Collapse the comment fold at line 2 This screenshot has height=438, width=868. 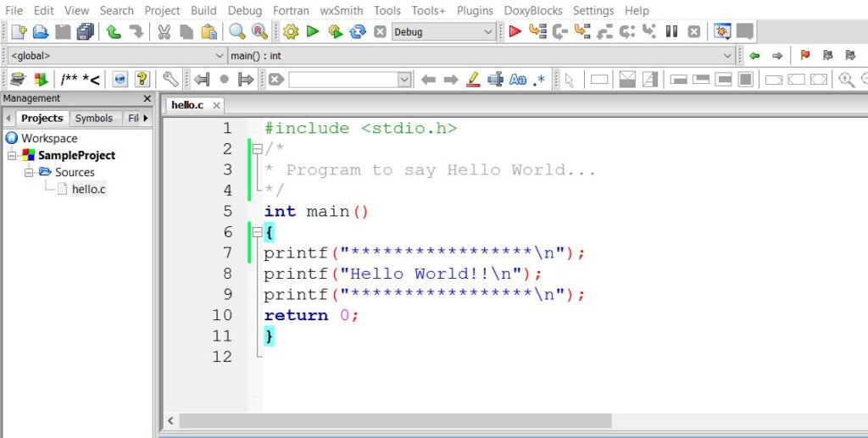pos(255,149)
